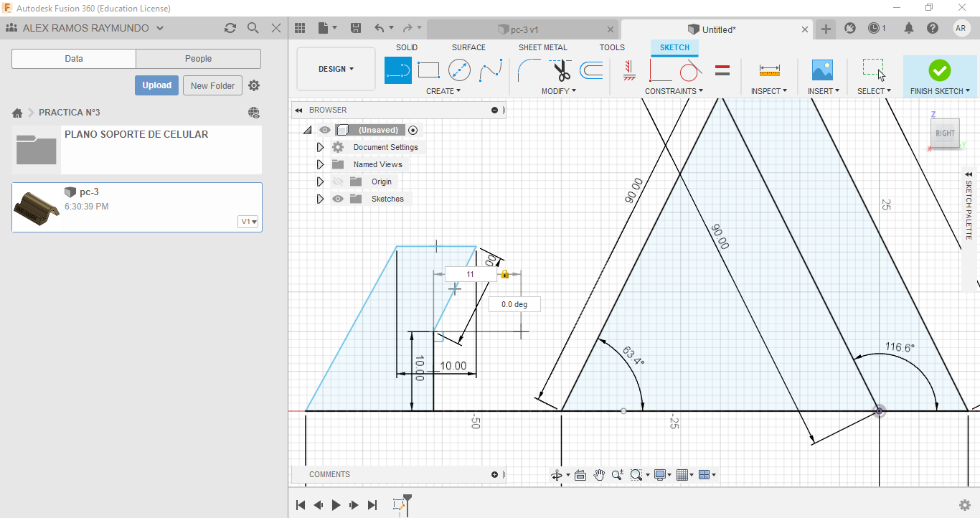Viewport: 980px width, 518px height.
Task: Expand the Sketches node
Action: pyautogui.click(x=321, y=199)
